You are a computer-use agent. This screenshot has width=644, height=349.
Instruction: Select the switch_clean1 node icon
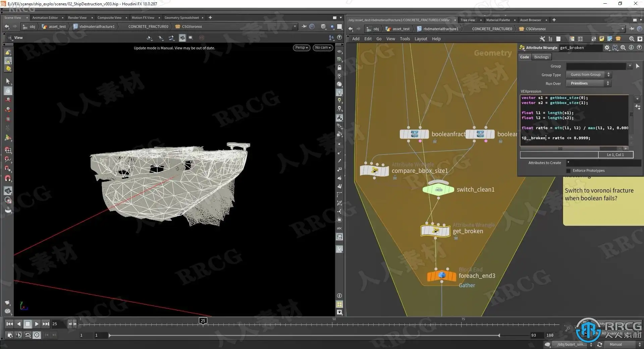(x=438, y=190)
